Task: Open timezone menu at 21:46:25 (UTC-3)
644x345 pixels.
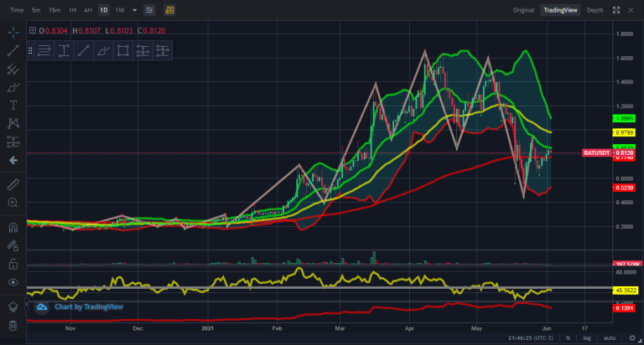Action: point(530,338)
